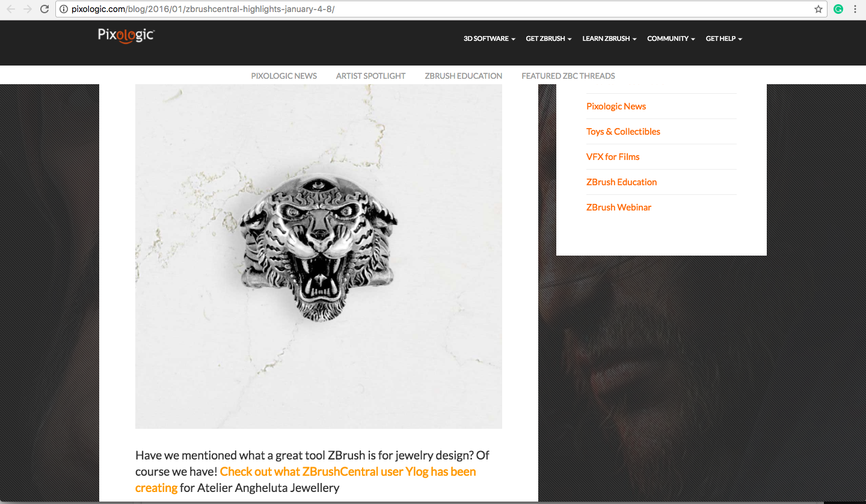The height and width of the screenshot is (504, 866).
Task: Bookmark this page with the star icon
Action: pos(818,9)
